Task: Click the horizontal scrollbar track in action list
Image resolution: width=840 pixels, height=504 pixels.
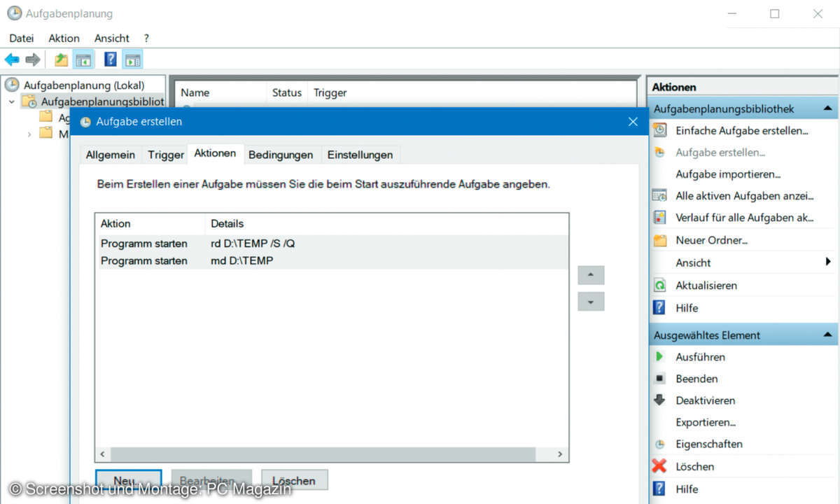Action: (x=332, y=454)
